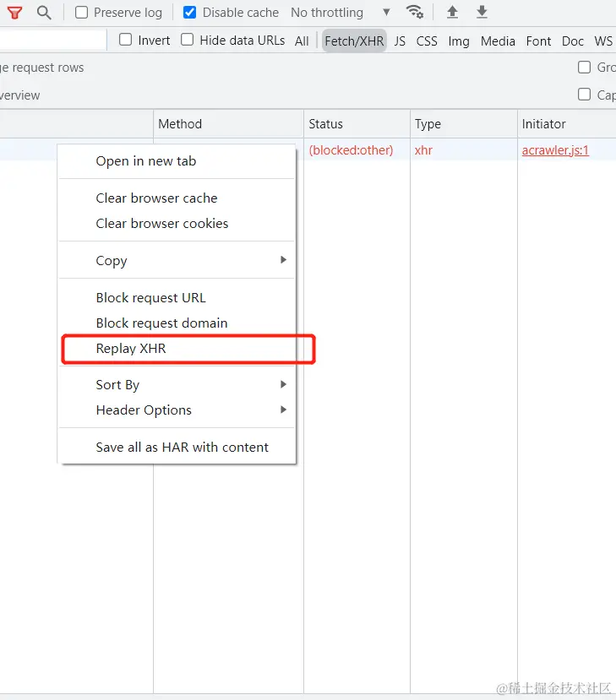Open the acrawler.js:1 initiator link

555,150
